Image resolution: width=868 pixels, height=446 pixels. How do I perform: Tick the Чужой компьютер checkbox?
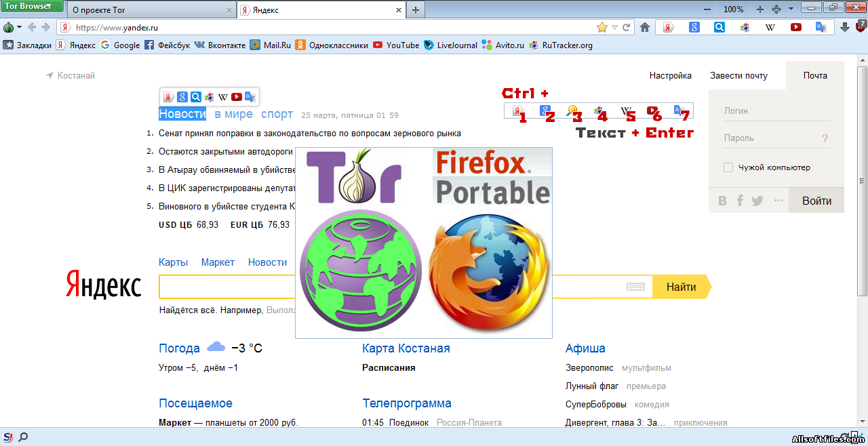(728, 167)
